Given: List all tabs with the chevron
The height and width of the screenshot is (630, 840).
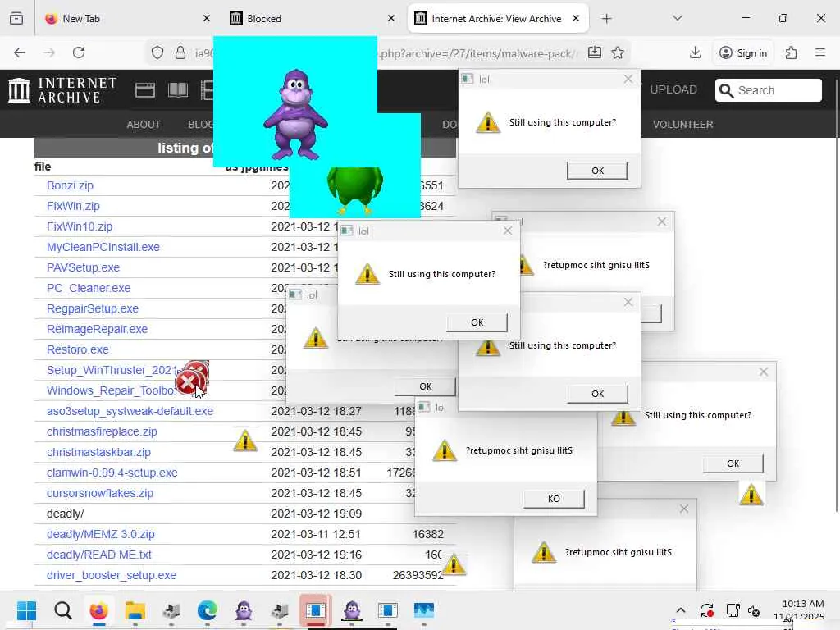Looking at the screenshot, I should click(678, 18).
